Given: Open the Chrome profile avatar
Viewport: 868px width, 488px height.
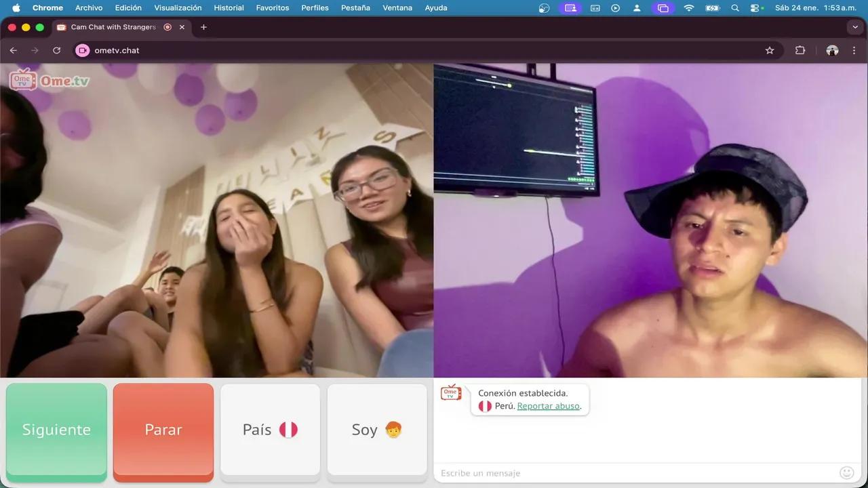Looking at the screenshot, I should pyautogui.click(x=832, y=50).
